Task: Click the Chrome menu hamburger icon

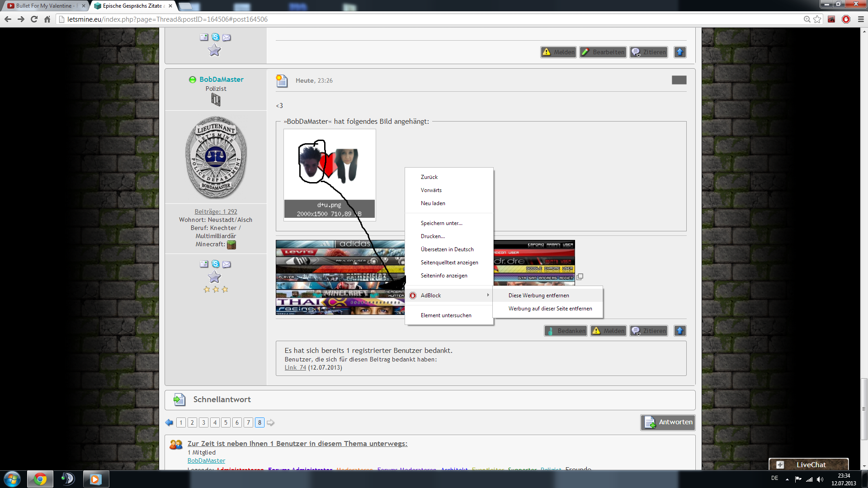Action: (861, 19)
